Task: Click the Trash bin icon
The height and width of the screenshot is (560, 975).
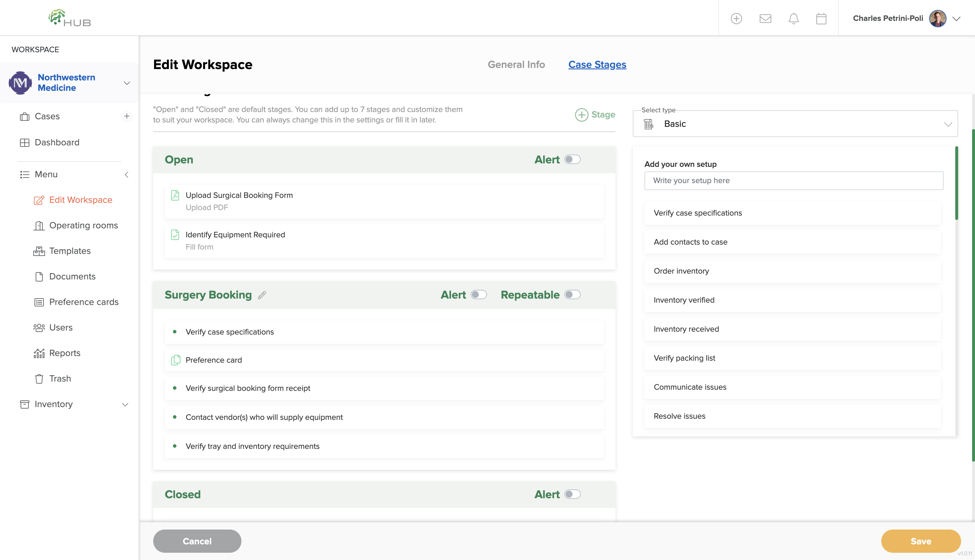Action: click(x=39, y=378)
